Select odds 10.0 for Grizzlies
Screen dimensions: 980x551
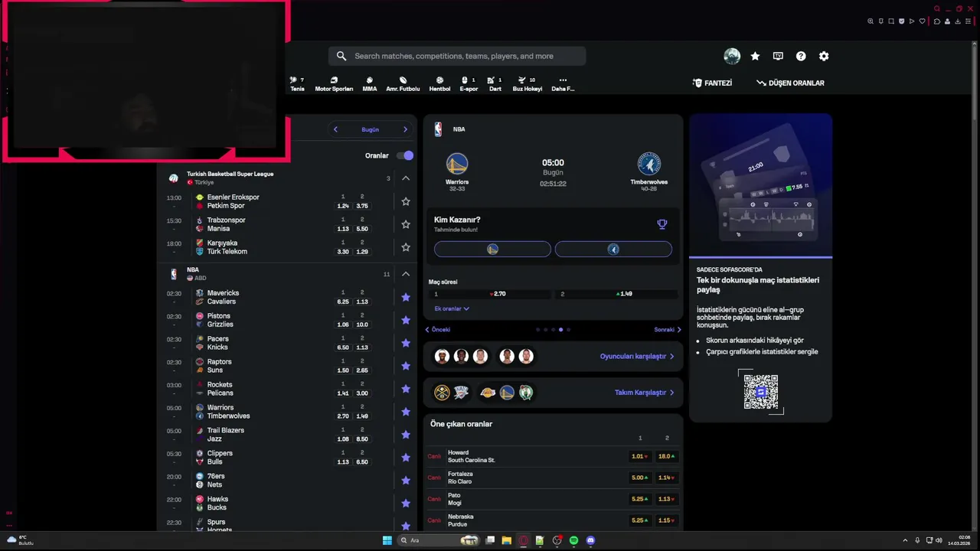tap(362, 324)
